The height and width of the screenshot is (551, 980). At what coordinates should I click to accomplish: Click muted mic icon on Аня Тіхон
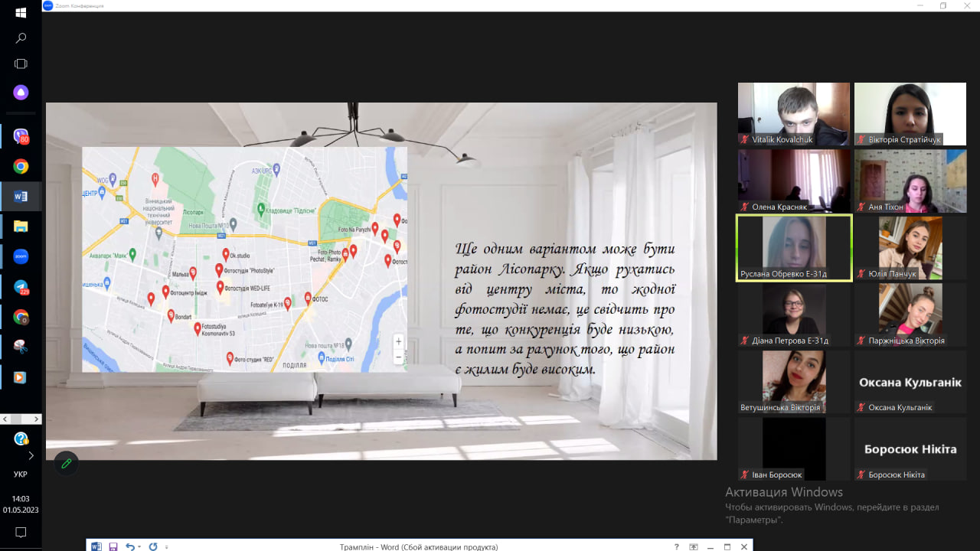click(861, 207)
